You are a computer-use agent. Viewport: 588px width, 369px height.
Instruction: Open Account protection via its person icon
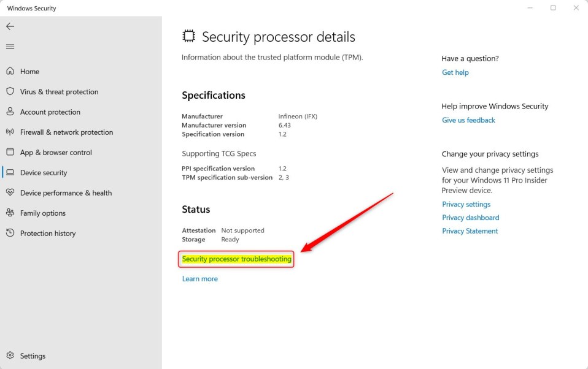click(x=11, y=112)
